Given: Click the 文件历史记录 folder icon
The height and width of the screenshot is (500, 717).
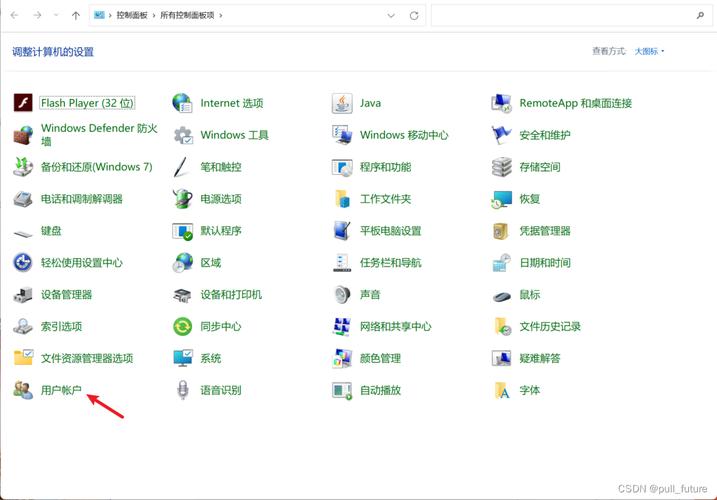Looking at the screenshot, I should 503,327.
